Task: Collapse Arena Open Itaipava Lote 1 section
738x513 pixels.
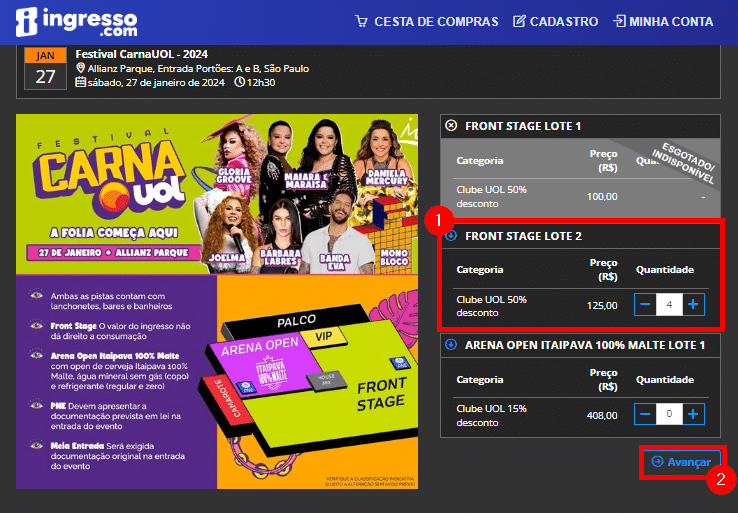Action: [x=451, y=345]
